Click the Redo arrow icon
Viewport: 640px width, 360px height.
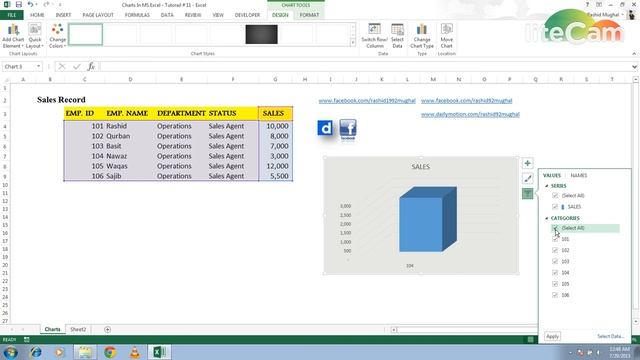(46, 4)
